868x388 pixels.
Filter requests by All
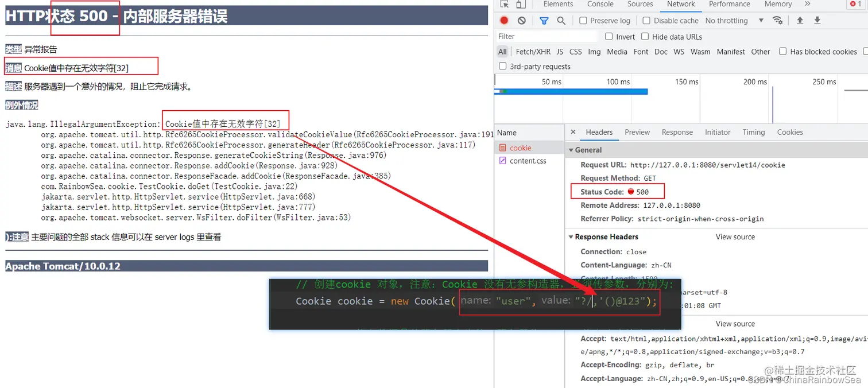pyautogui.click(x=502, y=52)
